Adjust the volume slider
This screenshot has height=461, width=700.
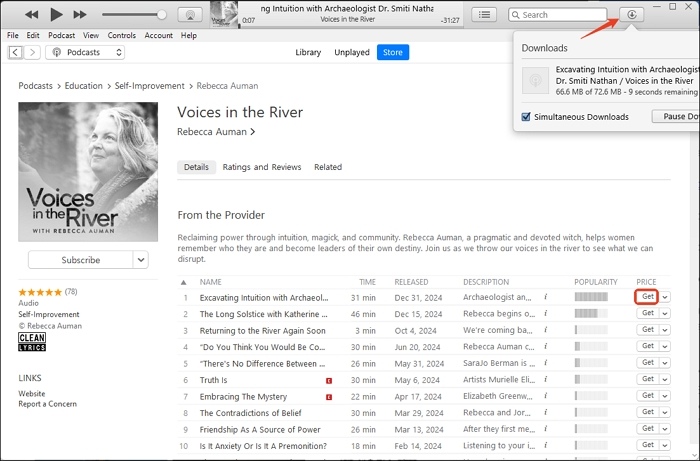(x=134, y=15)
